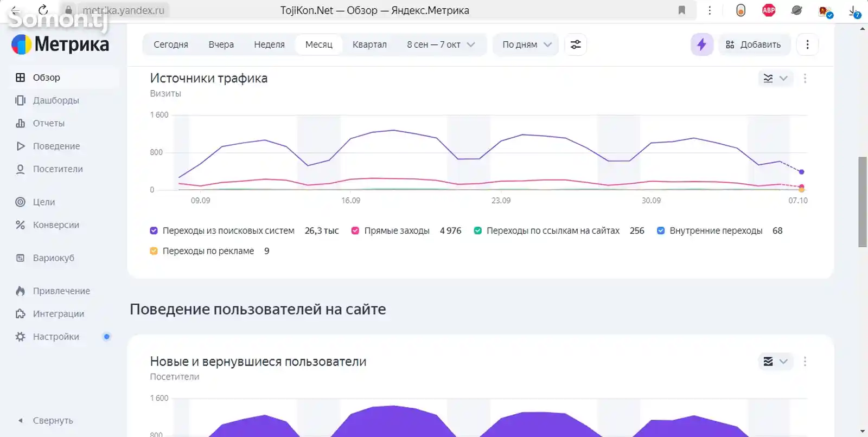The height and width of the screenshot is (437, 868).
Task: Select the Вчера period tab
Action: pos(221,44)
